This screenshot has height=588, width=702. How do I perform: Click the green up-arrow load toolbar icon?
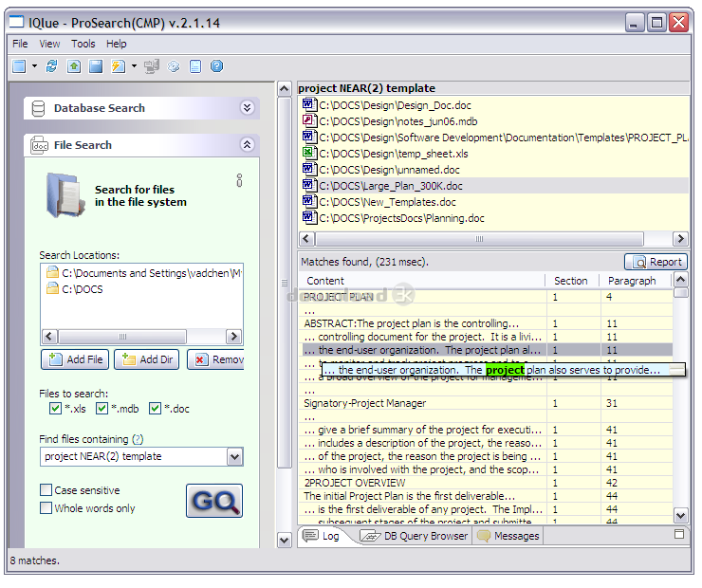[74, 66]
